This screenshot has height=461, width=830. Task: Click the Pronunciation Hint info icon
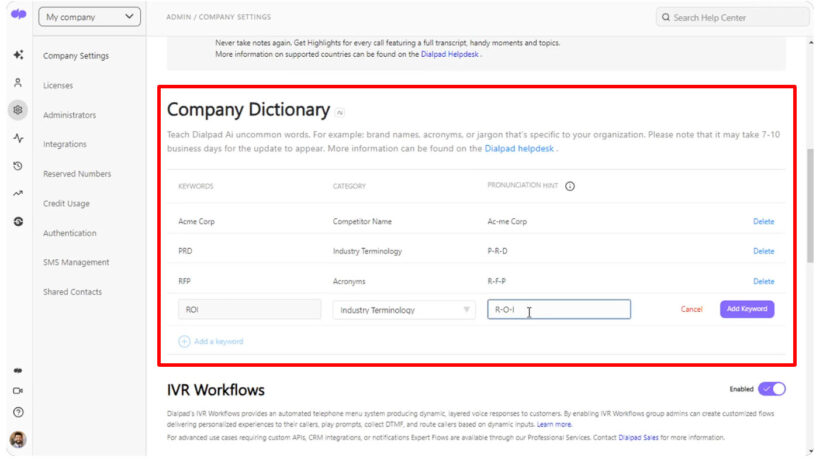570,186
